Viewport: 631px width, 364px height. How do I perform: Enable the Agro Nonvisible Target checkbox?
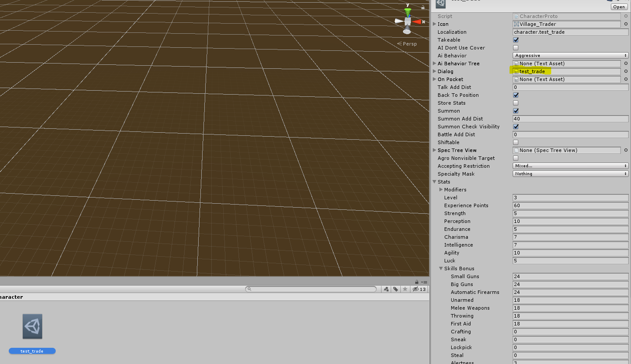[x=516, y=158]
